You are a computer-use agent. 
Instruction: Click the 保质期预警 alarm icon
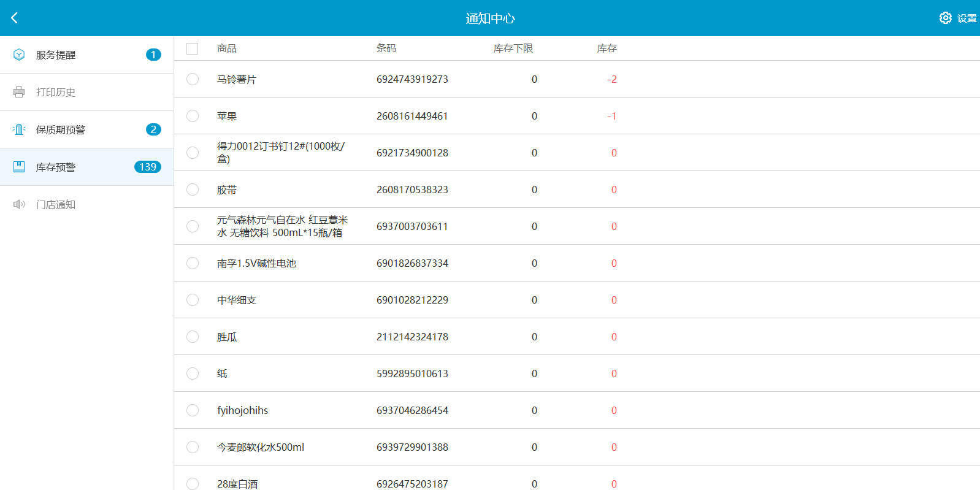(x=19, y=129)
